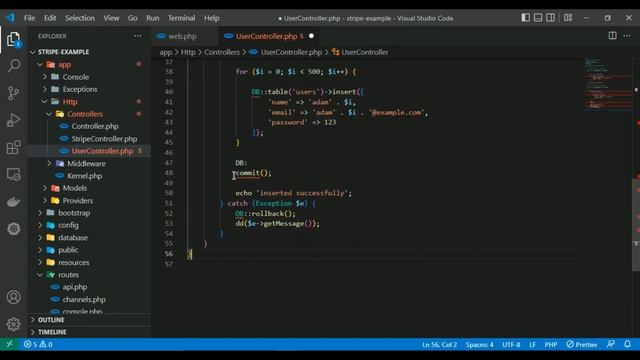This screenshot has height=360, width=640.
Task: Click LF end-of-line status item
Action: tap(532, 344)
